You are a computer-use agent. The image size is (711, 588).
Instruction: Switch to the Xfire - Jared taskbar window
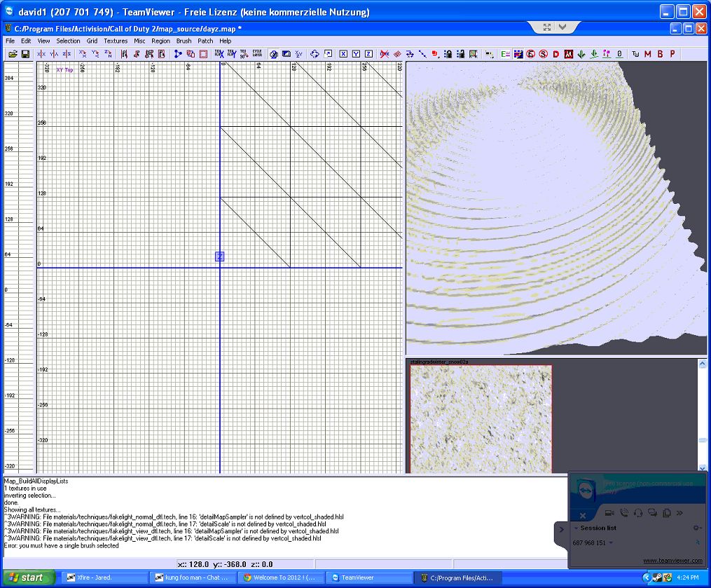coord(104,577)
